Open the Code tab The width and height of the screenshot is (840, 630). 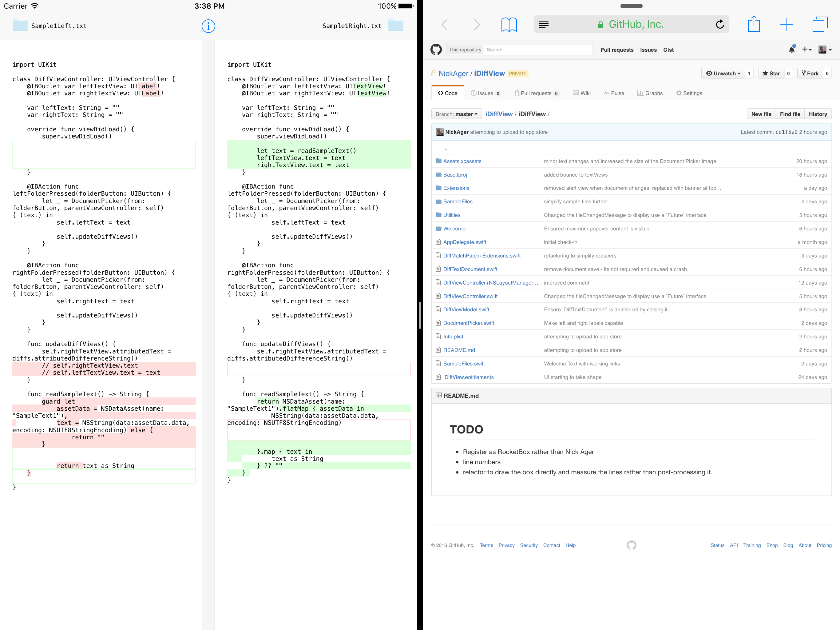[x=447, y=93]
